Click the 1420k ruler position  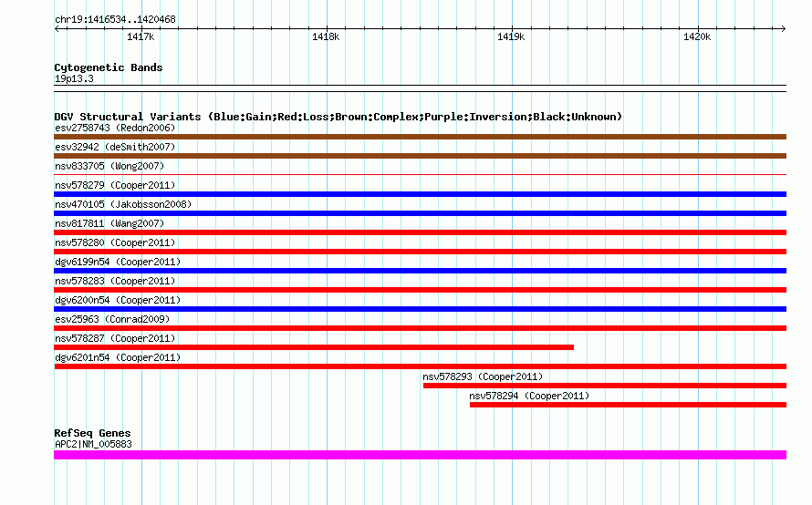697,36
